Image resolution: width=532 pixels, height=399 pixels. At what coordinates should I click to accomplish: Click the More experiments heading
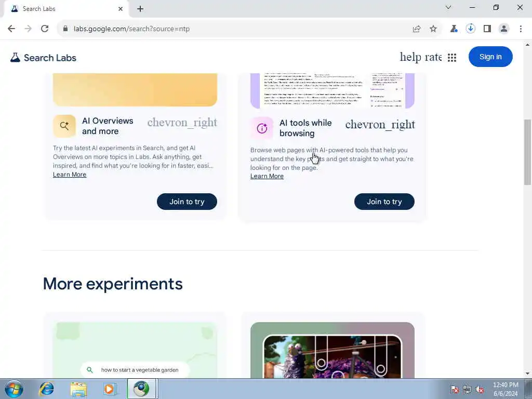click(113, 284)
